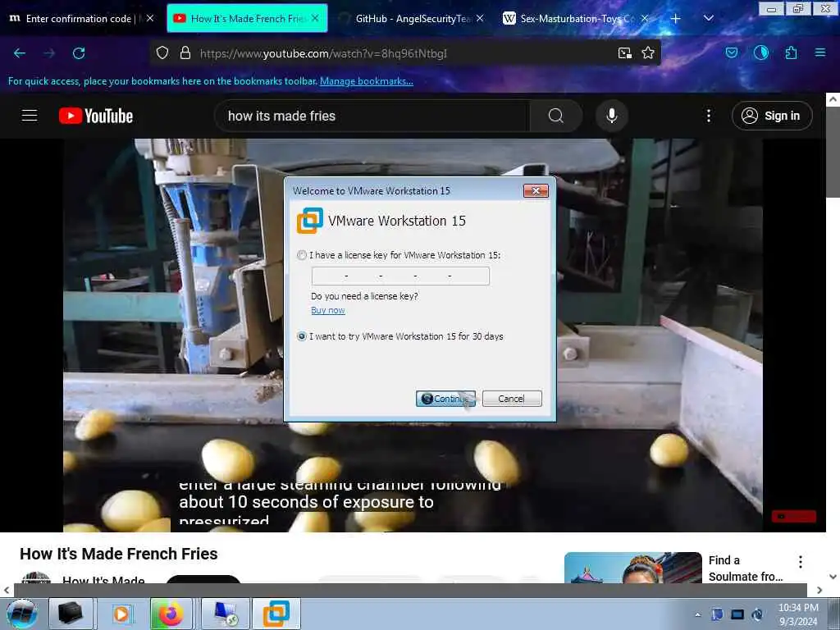840x630 pixels.
Task: Open a new browser tab
Action: (676, 18)
